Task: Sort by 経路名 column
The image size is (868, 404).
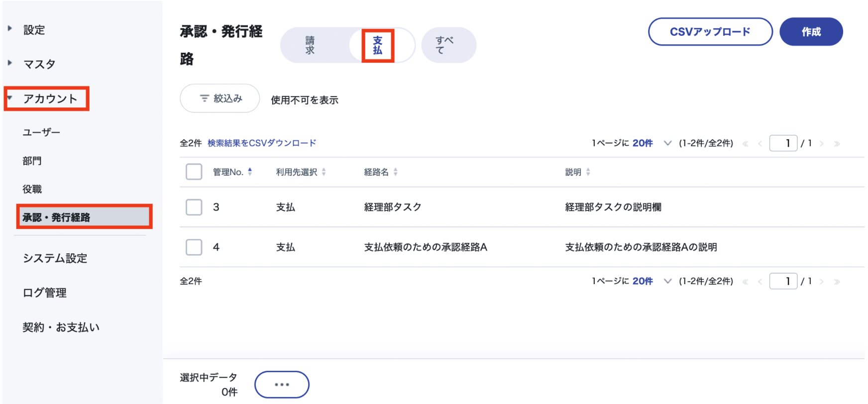Action: (381, 172)
